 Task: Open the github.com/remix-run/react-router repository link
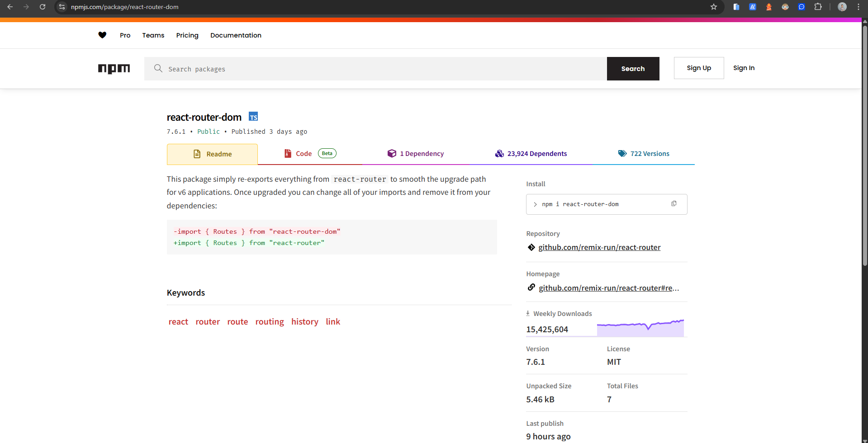point(599,247)
